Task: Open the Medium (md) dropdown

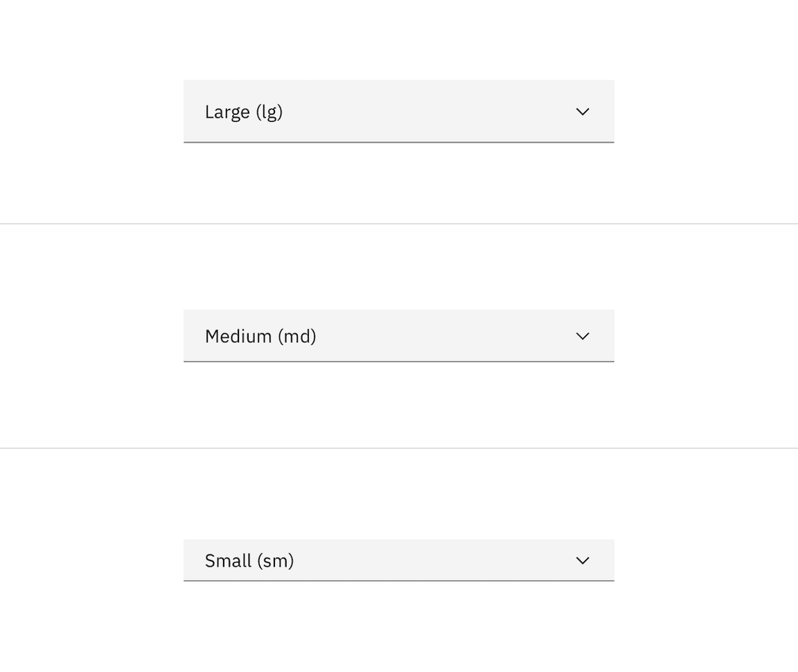Action: click(398, 335)
